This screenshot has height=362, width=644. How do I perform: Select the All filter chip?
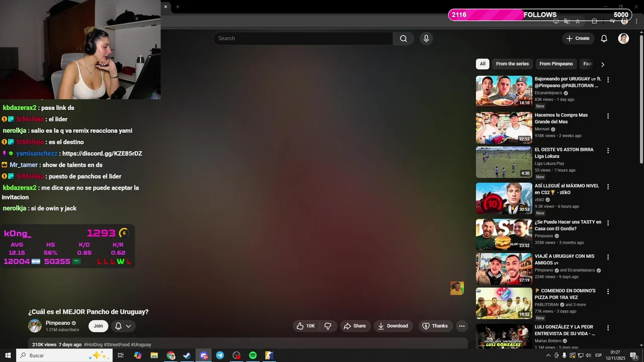[x=482, y=64]
